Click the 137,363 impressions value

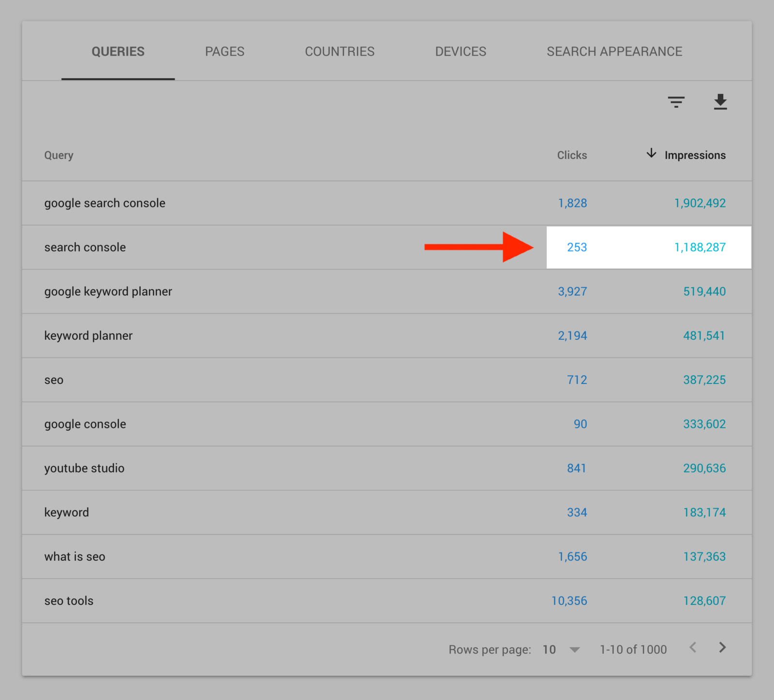pos(704,556)
